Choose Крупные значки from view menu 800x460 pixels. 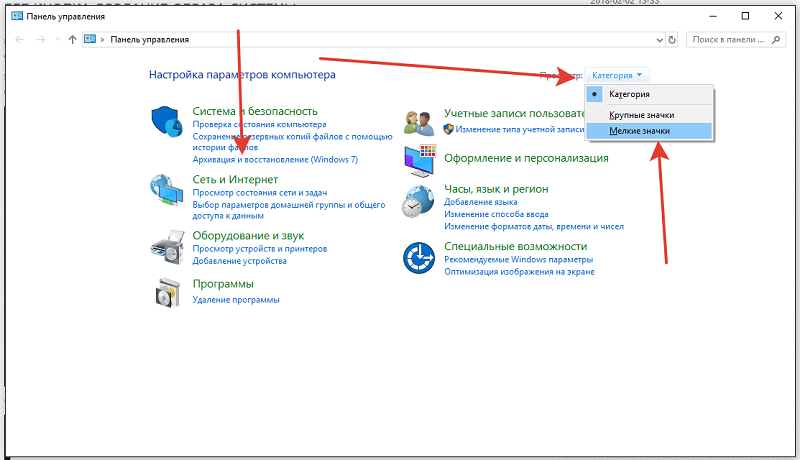pyautogui.click(x=649, y=115)
